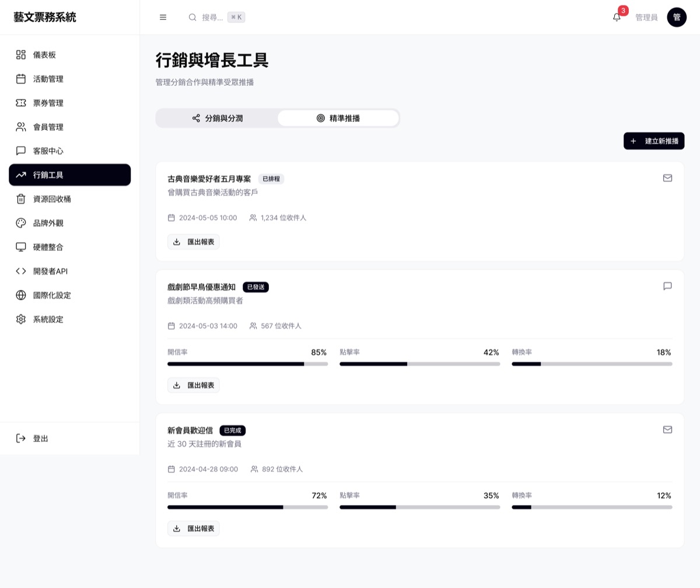Click the 客服中心 chat bubble icon
The image size is (700, 588).
(21, 150)
